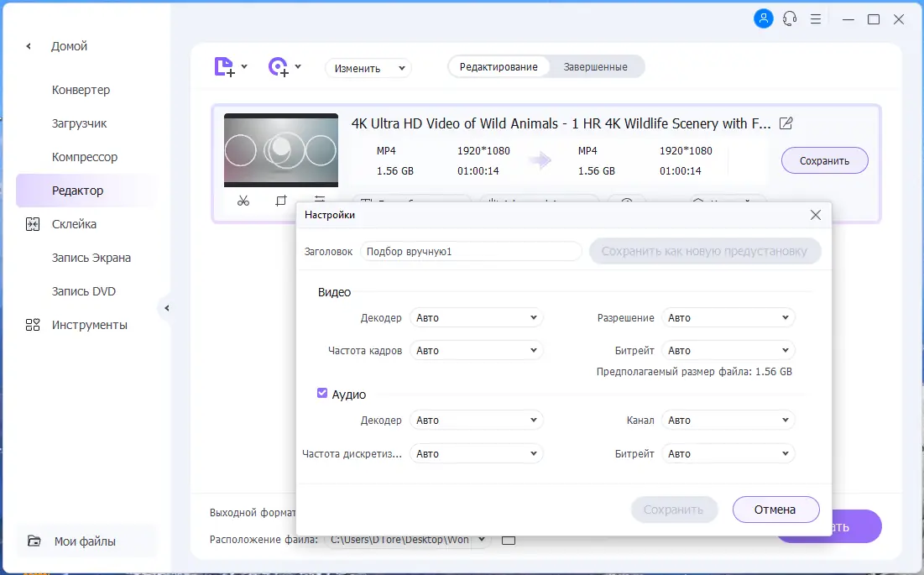The width and height of the screenshot is (924, 575).
Task: Close the Настройки dialog
Action: point(816,215)
